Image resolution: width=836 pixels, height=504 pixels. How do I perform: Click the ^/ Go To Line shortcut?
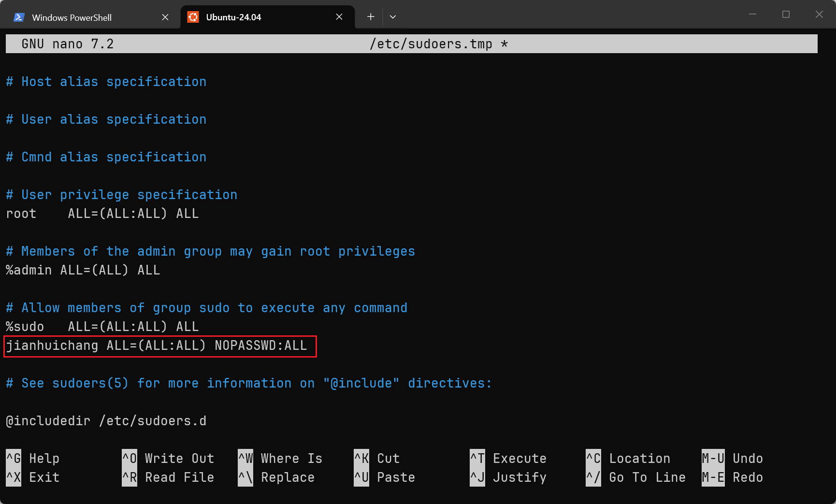tap(635, 477)
